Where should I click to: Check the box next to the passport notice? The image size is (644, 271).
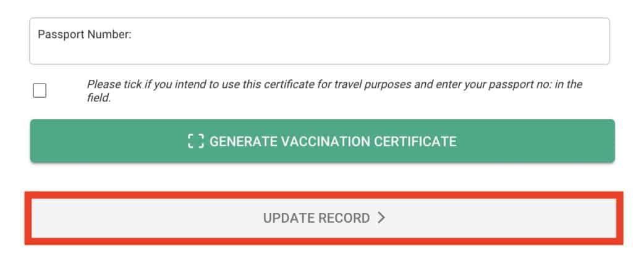(x=40, y=91)
